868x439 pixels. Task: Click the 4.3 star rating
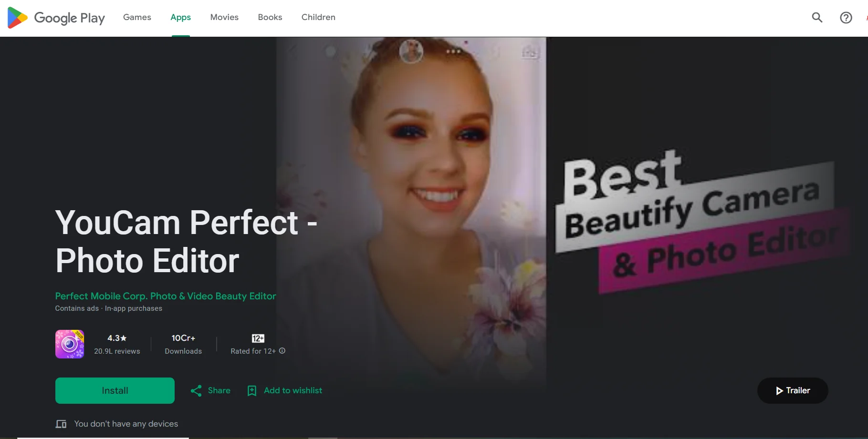(x=117, y=338)
